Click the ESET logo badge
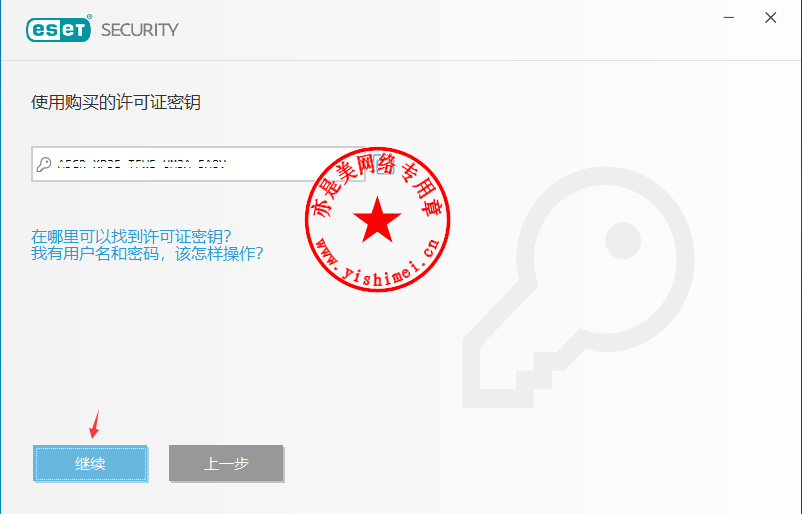 [59, 29]
